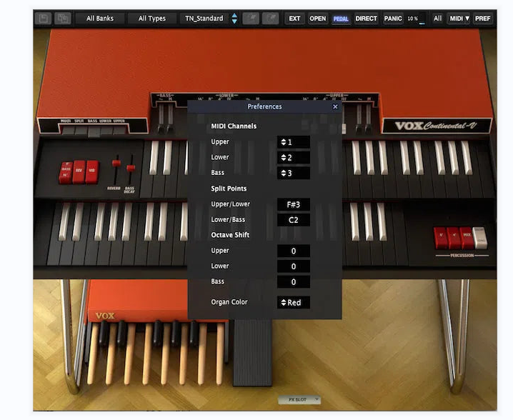This screenshot has width=513, height=420.
Task: Click the grey percussion rocker switch
Action: (480, 237)
